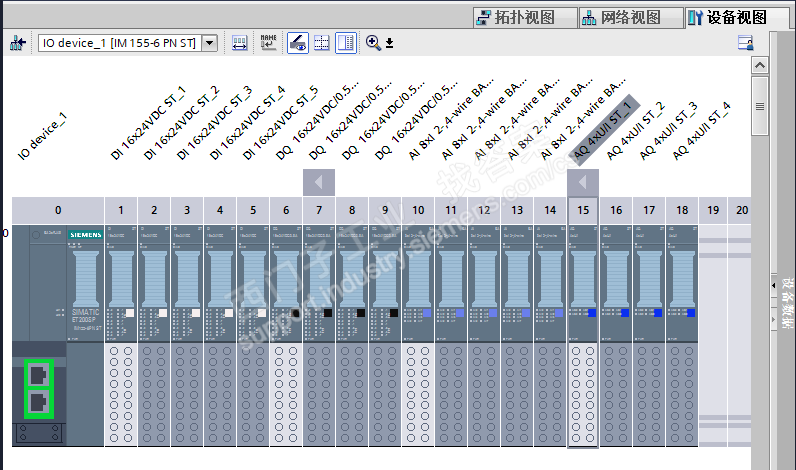Select the DQ module in slot 8
Image resolution: width=796 pixels, height=470 pixels.
352,284
